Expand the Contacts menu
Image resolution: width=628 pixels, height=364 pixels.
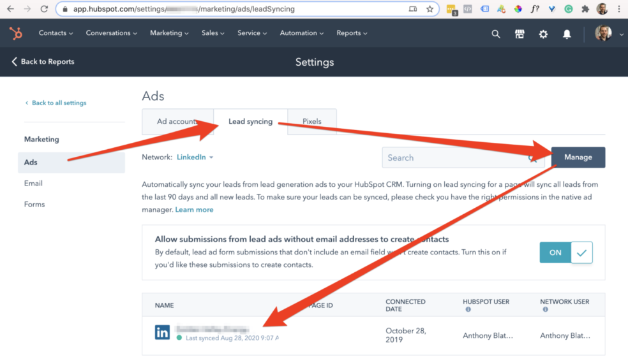click(56, 33)
